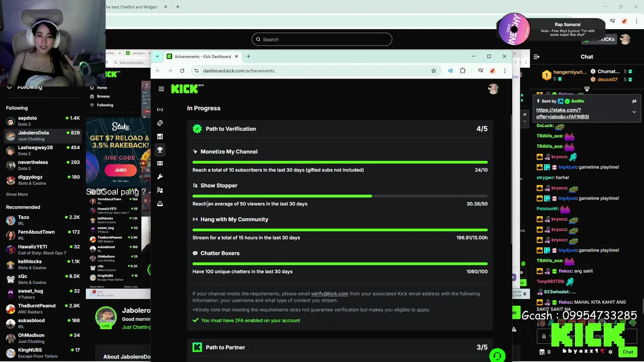Image resolution: width=644 pixels, height=362 pixels.
Task: Click the JABO code button on Stake ad
Action: point(120,170)
